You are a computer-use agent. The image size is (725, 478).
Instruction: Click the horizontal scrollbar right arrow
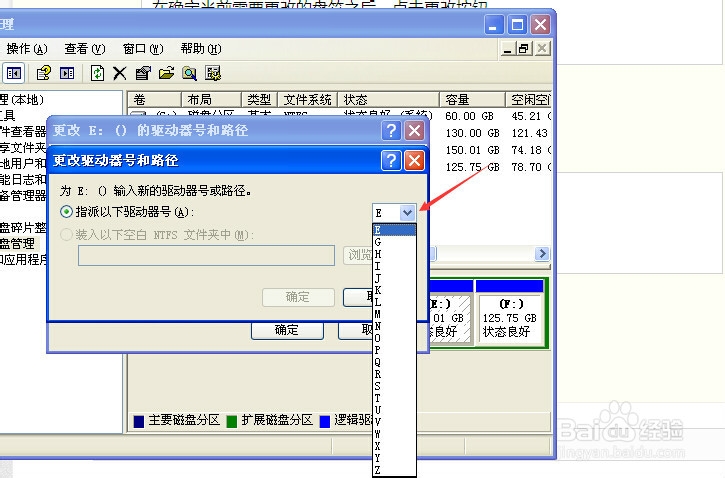pyautogui.click(x=542, y=253)
